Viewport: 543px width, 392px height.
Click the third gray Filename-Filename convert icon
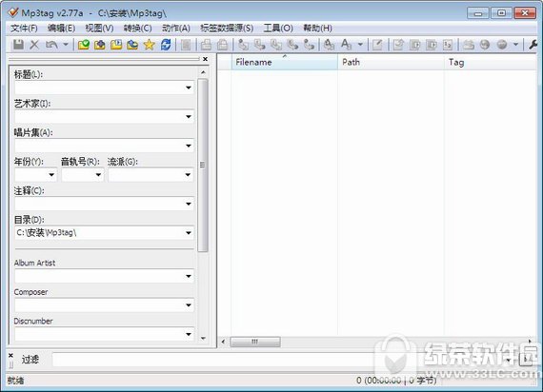pyautogui.click(x=276, y=45)
